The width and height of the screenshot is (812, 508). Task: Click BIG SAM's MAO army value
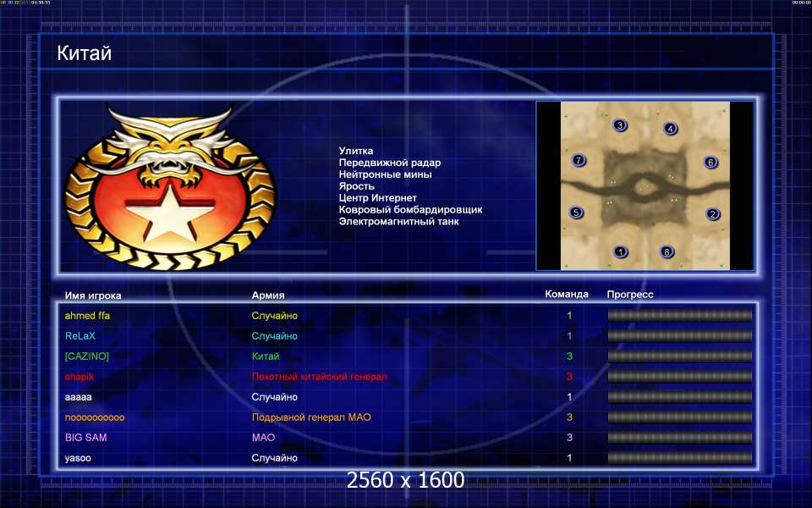(264, 438)
